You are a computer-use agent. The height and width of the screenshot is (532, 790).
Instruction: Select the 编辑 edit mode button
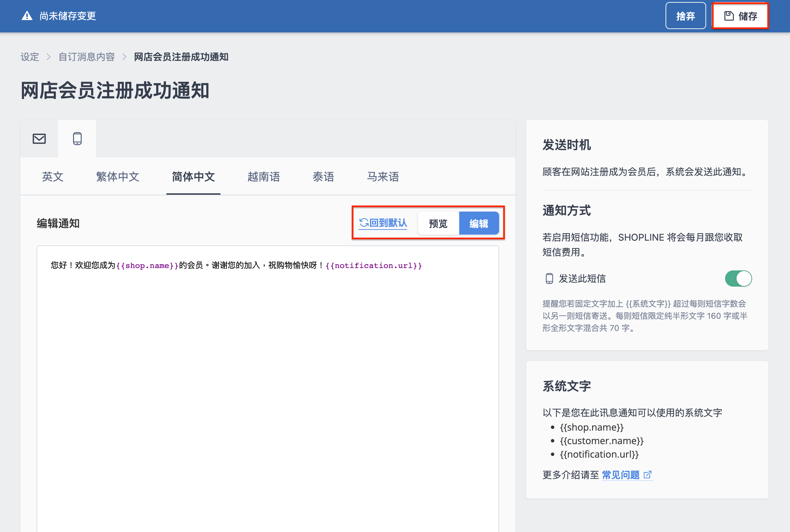click(479, 223)
